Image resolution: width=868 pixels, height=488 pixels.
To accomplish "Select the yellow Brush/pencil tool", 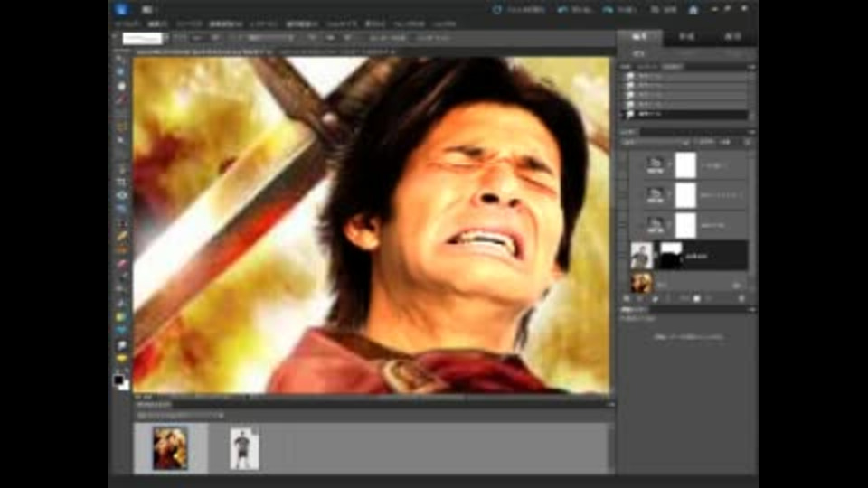I will tap(120, 236).
